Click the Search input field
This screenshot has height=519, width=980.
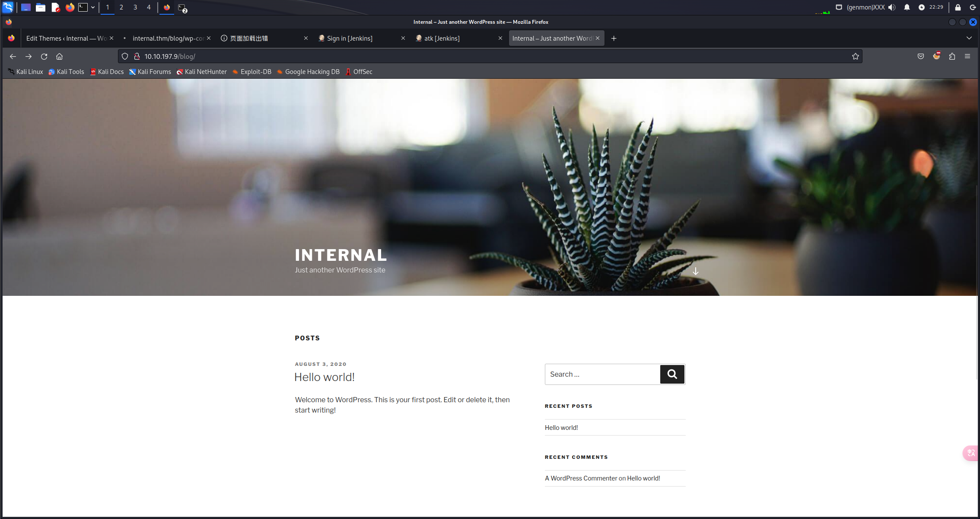pyautogui.click(x=602, y=374)
